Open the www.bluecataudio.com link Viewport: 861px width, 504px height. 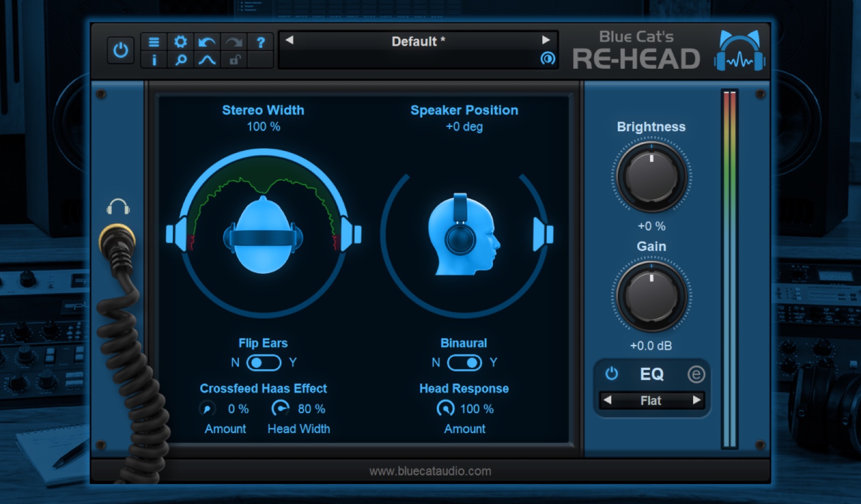(x=430, y=471)
